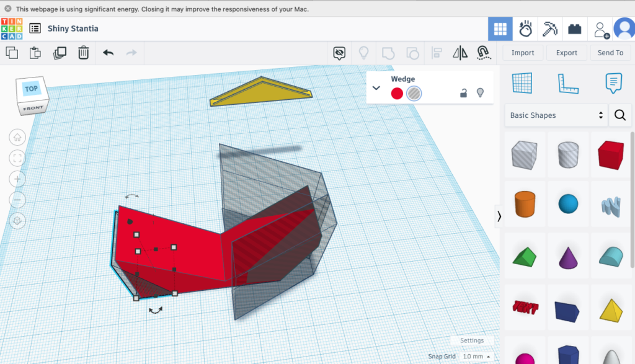
Task: Click the Export button
Action: 566,53
